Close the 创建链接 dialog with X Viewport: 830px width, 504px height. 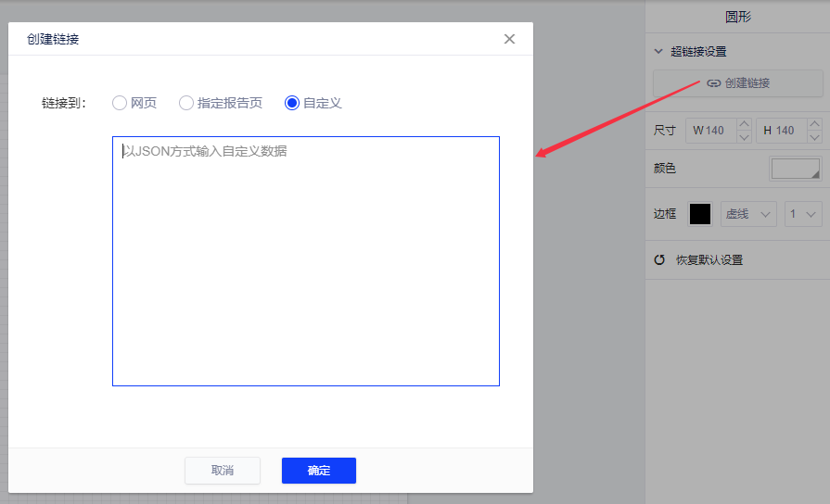pos(509,39)
